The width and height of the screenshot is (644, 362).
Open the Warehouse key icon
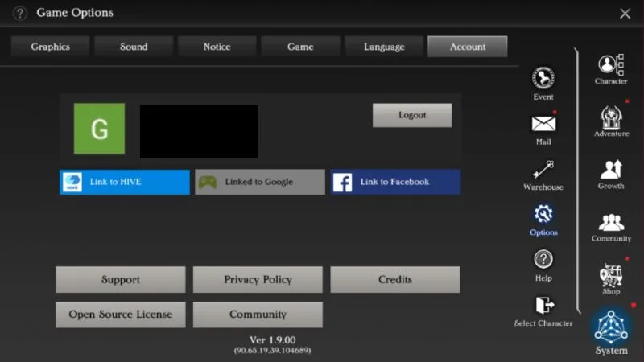543,170
